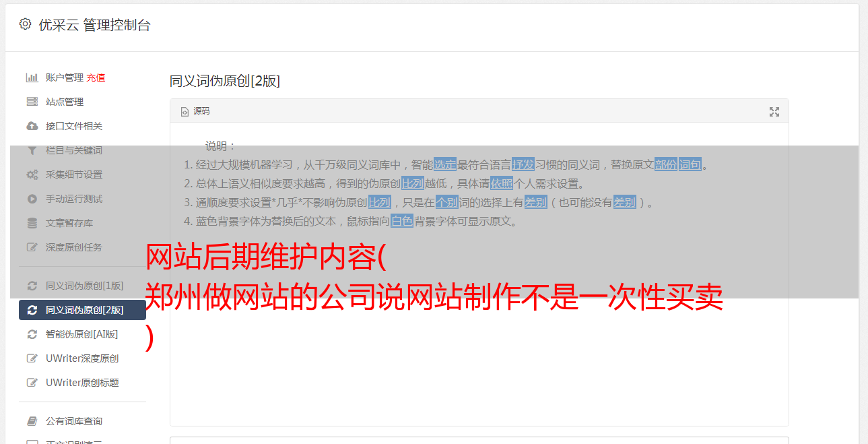Click the book icon beside 公有词库查询

tap(32, 421)
